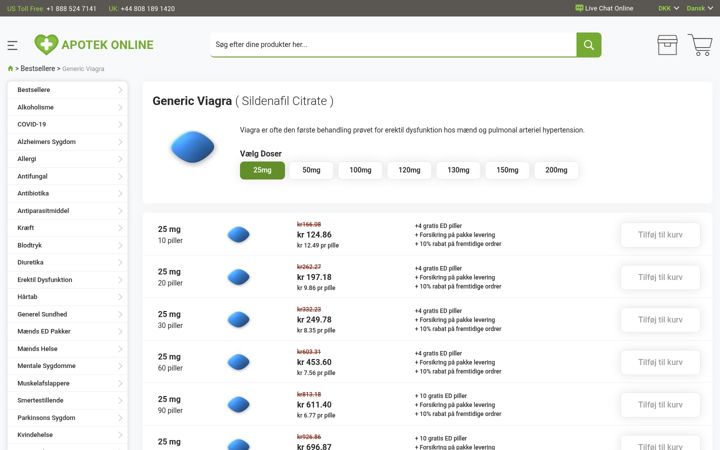Viewport: 720px width, 450px height.
Task: Click Bestsellere breadcrumb link
Action: [x=38, y=68]
